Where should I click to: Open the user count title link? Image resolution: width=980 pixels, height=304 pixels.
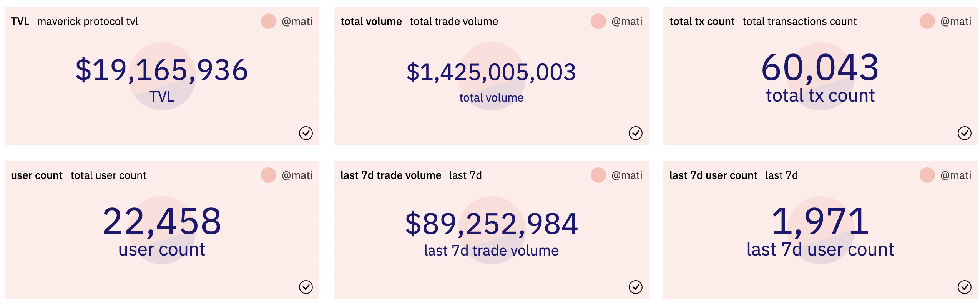point(37,175)
